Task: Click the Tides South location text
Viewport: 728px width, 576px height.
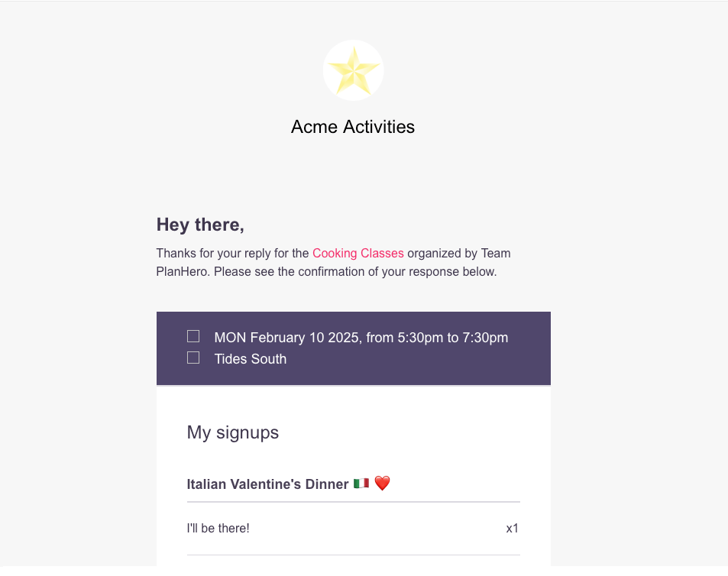Action: tap(251, 359)
